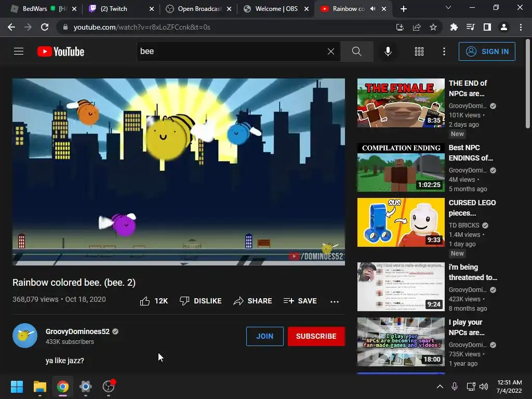This screenshot has width=532, height=399.
Task: Open more actions ellipsis under video
Action: click(334, 301)
